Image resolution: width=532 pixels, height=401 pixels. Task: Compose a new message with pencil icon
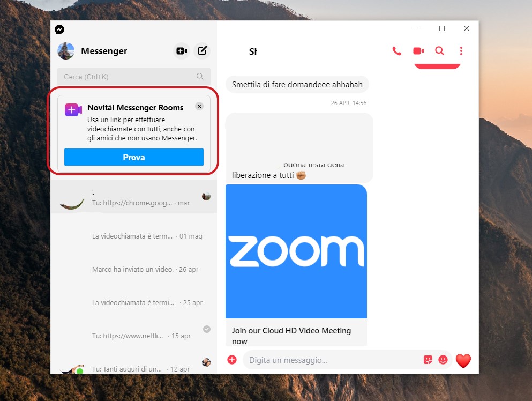(202, 51)
